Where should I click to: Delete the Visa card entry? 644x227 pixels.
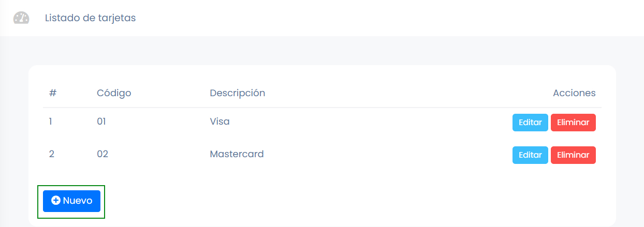pos(573,123)
